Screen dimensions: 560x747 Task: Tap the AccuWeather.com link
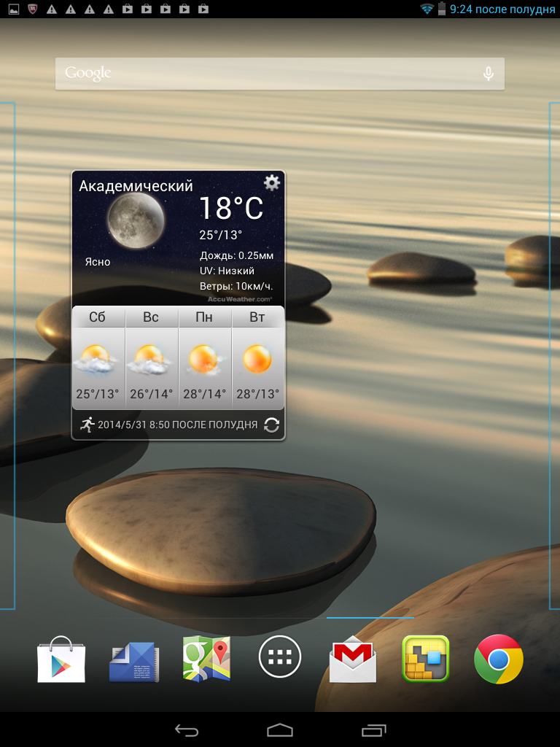click(x=240, y=299)
